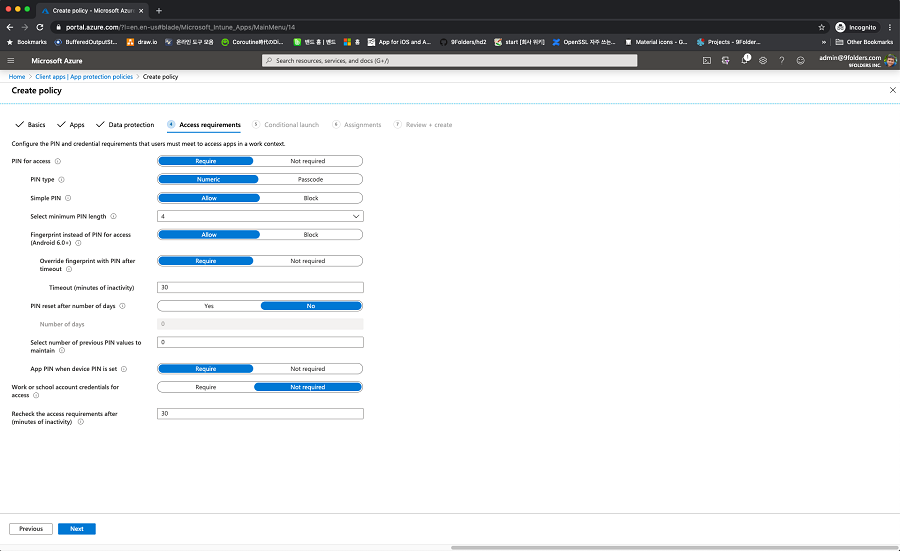Open Directory + subscription filter icon
Image resolution: width=900 pixels, height=551 pixels.
(726, 60)
